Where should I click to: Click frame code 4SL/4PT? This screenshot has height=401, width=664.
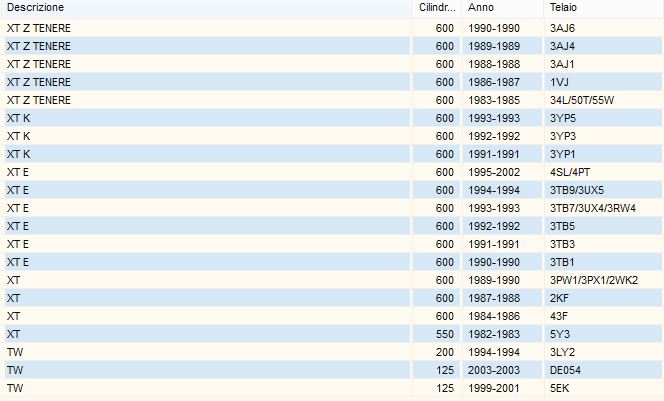570,172
